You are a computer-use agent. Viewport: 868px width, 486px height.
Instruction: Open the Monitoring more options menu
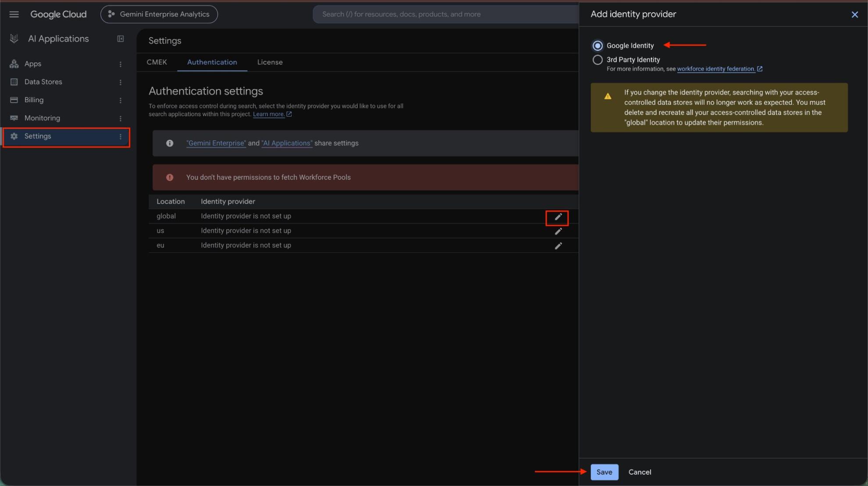(120, 118)
